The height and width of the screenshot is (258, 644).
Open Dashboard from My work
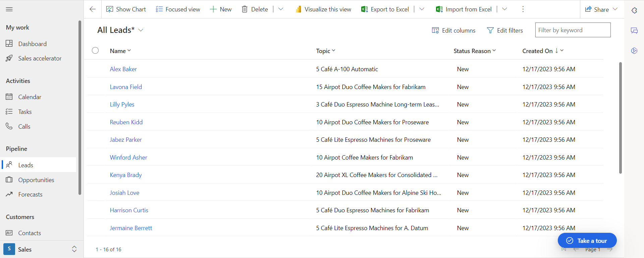pos(32,44)
